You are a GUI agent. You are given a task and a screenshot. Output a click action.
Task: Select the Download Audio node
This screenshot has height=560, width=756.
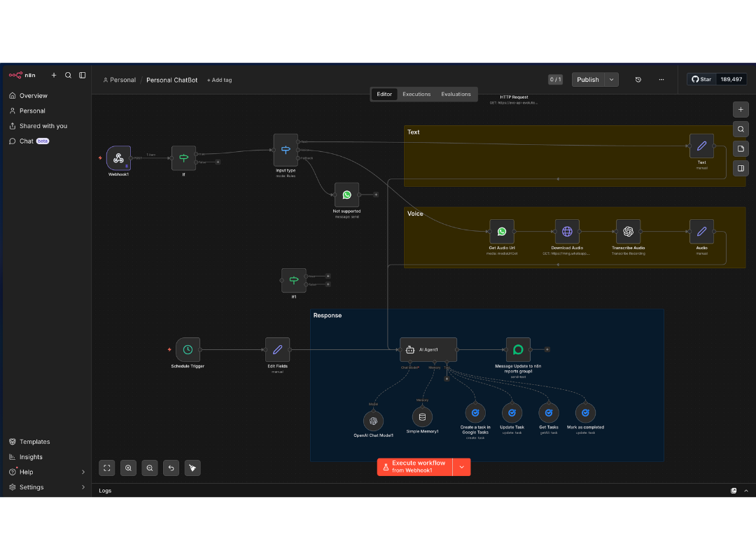[x=567, y=232]
